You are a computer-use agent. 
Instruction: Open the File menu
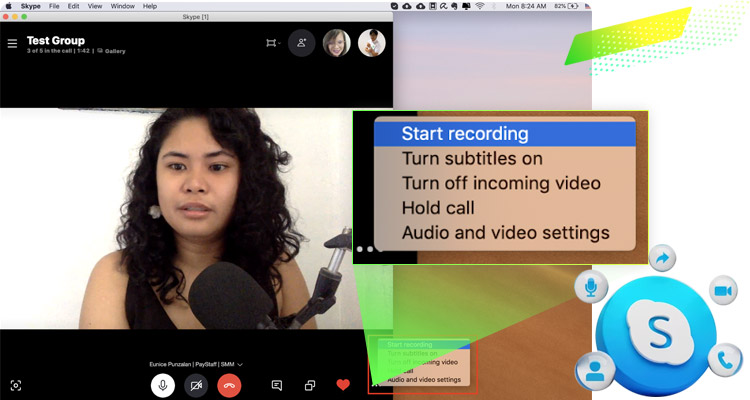click(54, 6)
